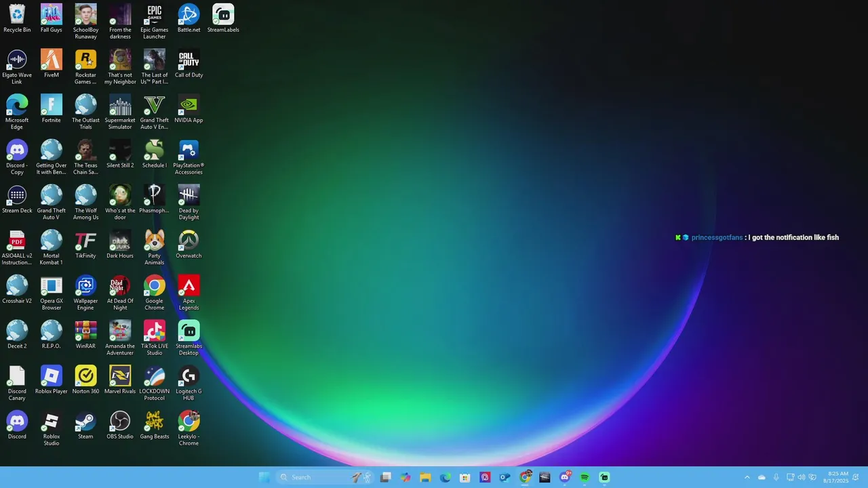Screen dimensions: 868x488
Task: Select the Battle.net desktop icon
Action: click(x=189, y=18)
